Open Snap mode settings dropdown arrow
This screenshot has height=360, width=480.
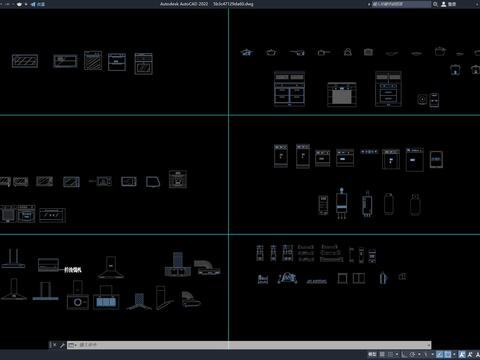pyautogui.click(x=397, y=354)
